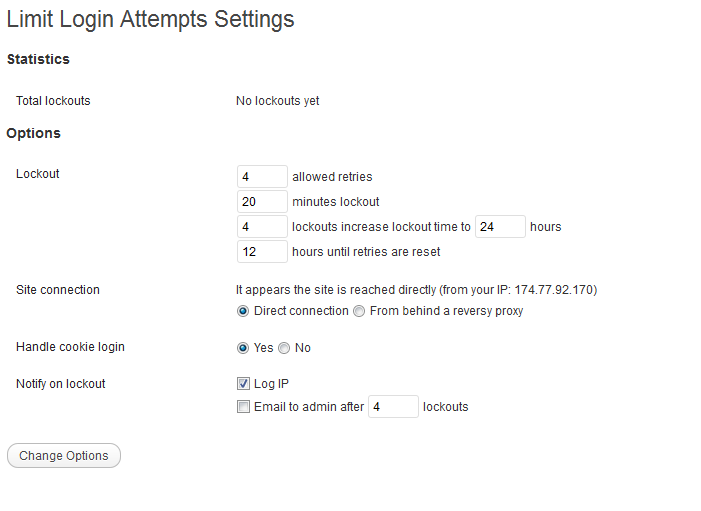
Task: Click the Options section heading
Action: [x=34, y=133]
